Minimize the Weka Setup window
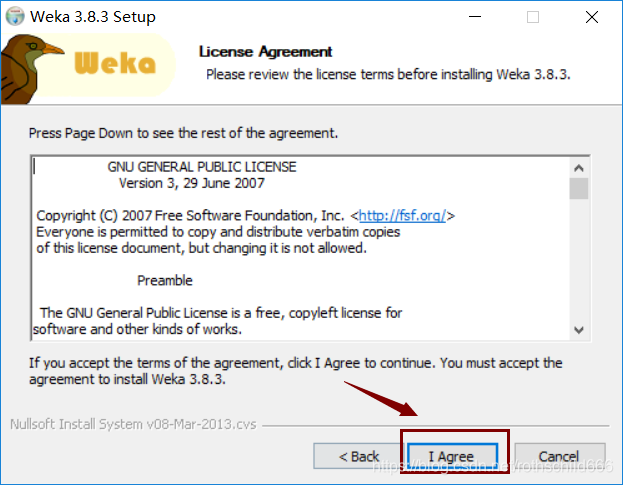Image resolution: width=623 pixels, height=485 pixels. coord(477,17)
